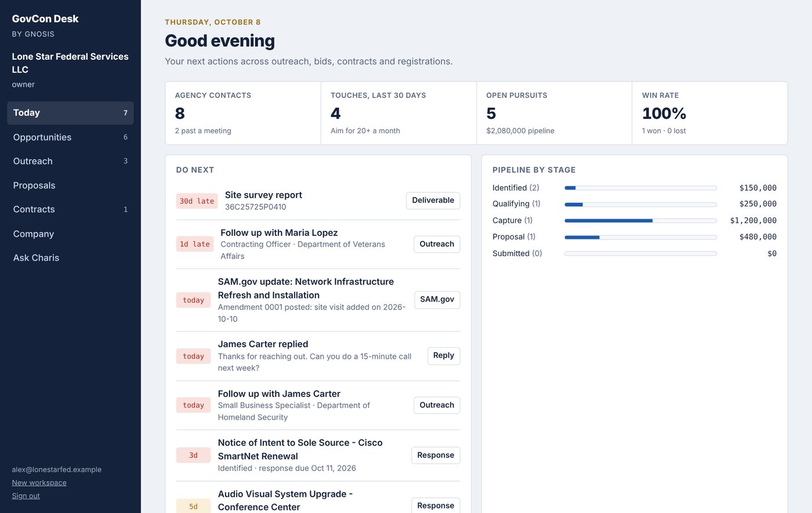This screenshot has height=513, width=812.
Task: Click Deliverable button for Site survey report
Action: click(x=433, y=201)
